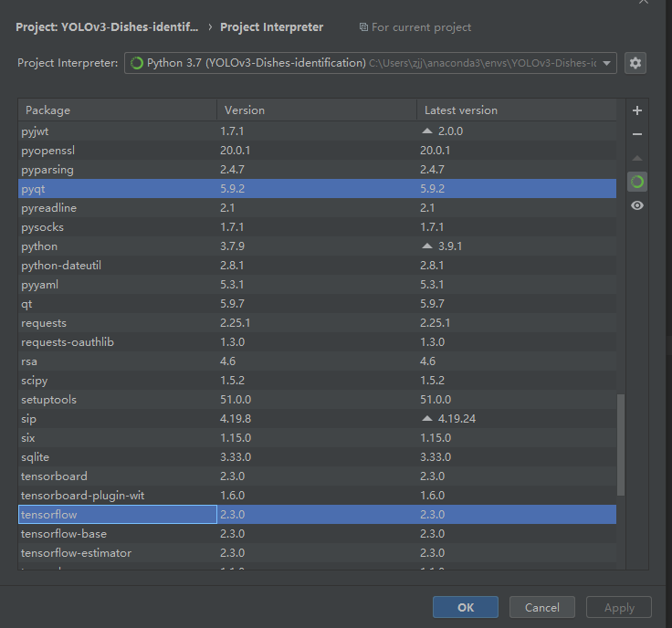Select the python-dateutil package row
Image resolution: width=672 pixels, height=628 pixels.
317,265
